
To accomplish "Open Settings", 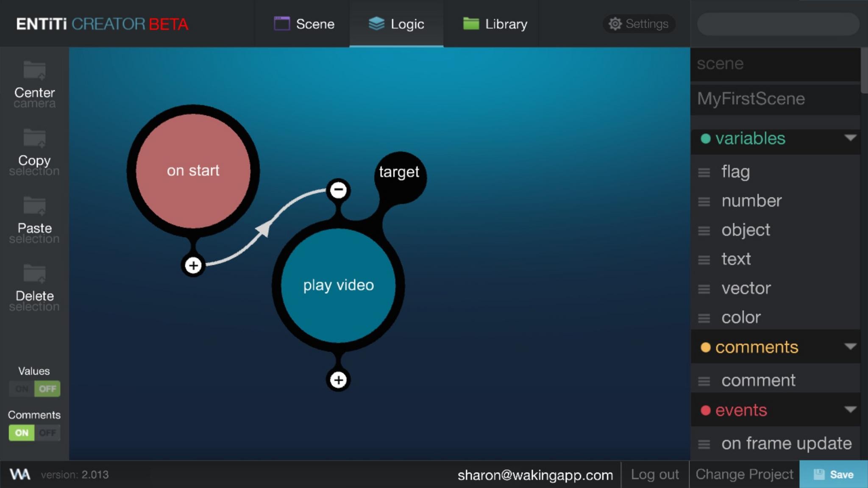I will (639, 24).
